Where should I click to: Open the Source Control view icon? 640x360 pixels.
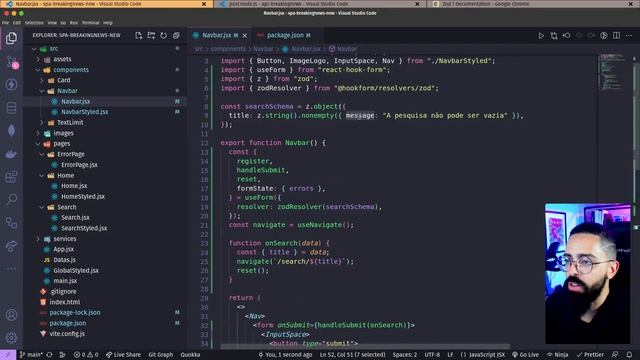click(11, 62)
